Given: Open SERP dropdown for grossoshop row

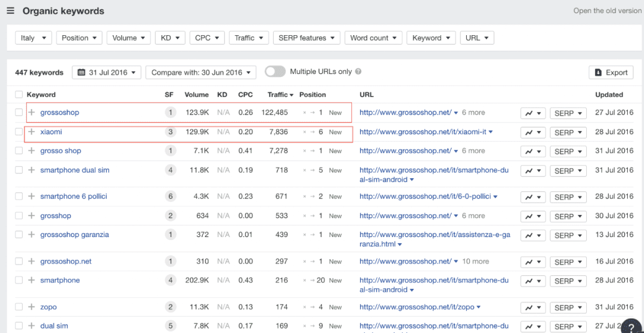Looking at the screenshot, I should coord(568,113).
